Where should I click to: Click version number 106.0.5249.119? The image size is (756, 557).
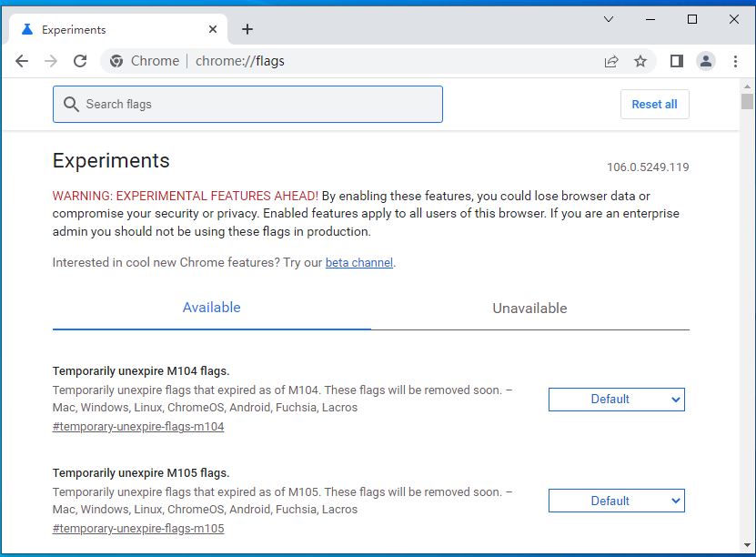(648, 167)
